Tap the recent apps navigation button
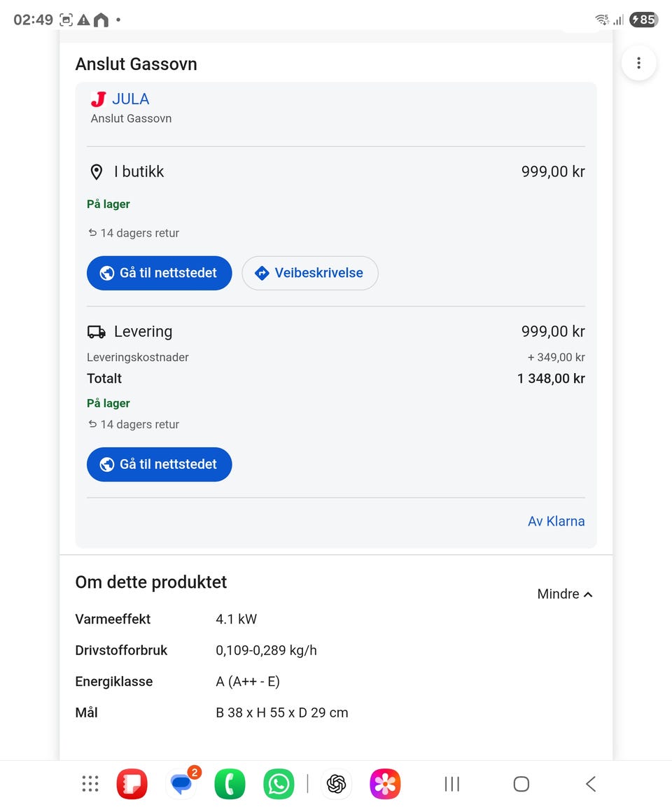Viewport: 672px width, 807px height. (x=451, y=784)
